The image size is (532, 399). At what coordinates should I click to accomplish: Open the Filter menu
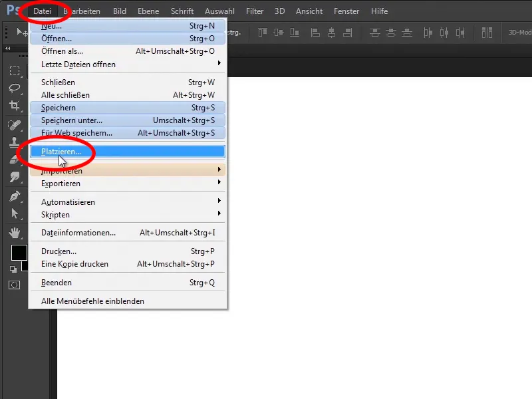tap(255, 11)
